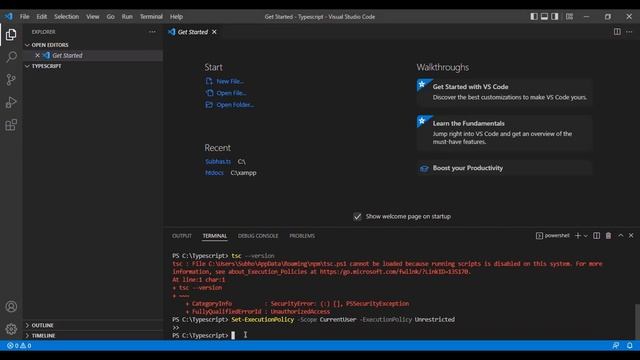Click the New File... link
Image resolution: width=640 pixels, height=360 pixels.
click(x=230, y=81)
